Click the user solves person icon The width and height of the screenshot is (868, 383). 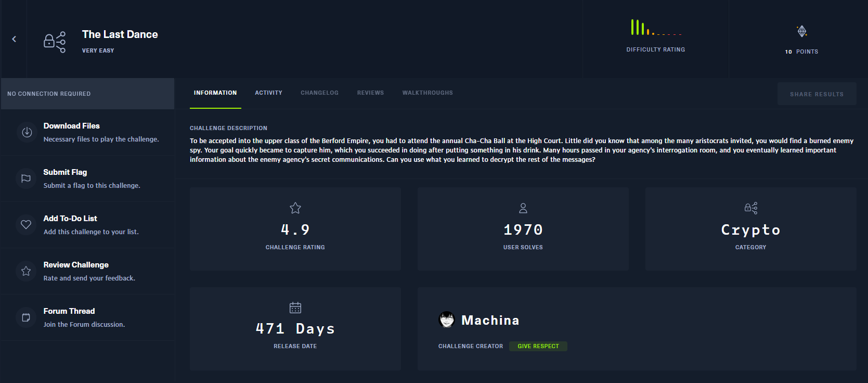[x=523, y=208]
